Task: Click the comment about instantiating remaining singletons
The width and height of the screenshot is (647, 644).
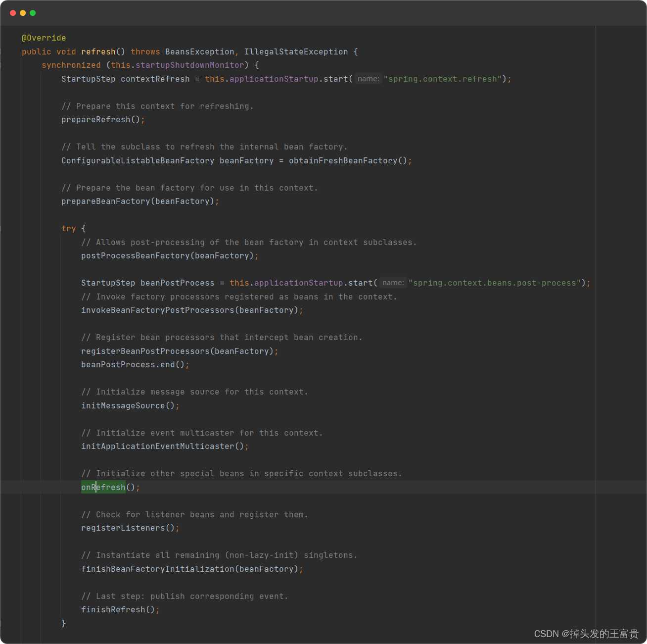Action: [x=219, y=555]
